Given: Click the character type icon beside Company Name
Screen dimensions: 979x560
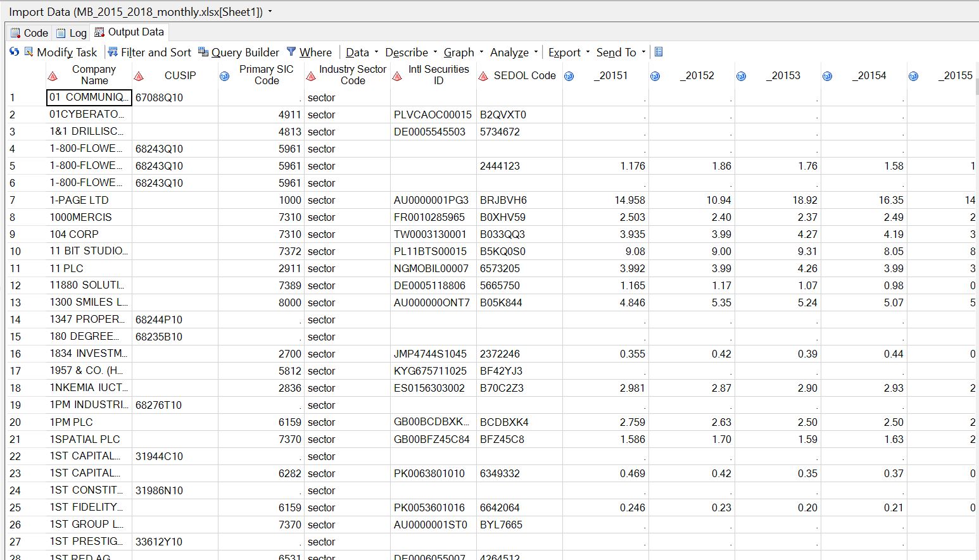Looking at the screenshot, I should [x=53, y=76].
